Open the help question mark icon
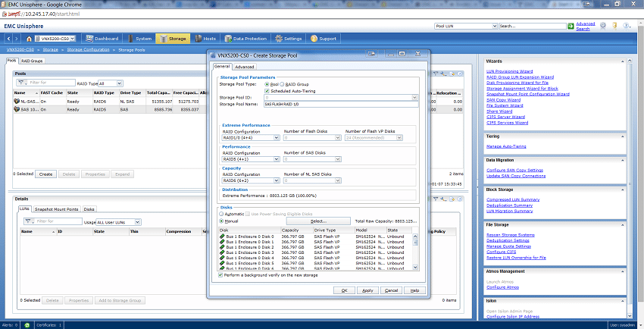This screenshot has width=644, height=329. click(x=627, y=26)
